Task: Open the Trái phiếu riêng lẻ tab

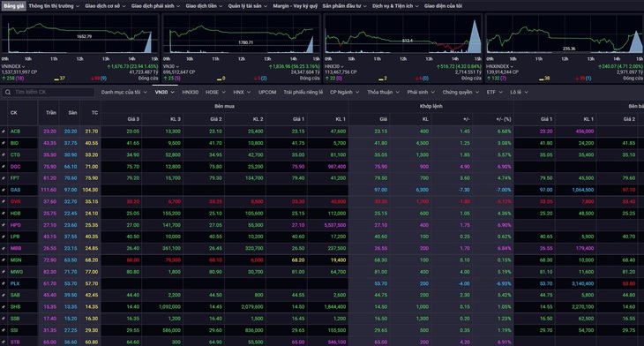Action: click(303, 92)
